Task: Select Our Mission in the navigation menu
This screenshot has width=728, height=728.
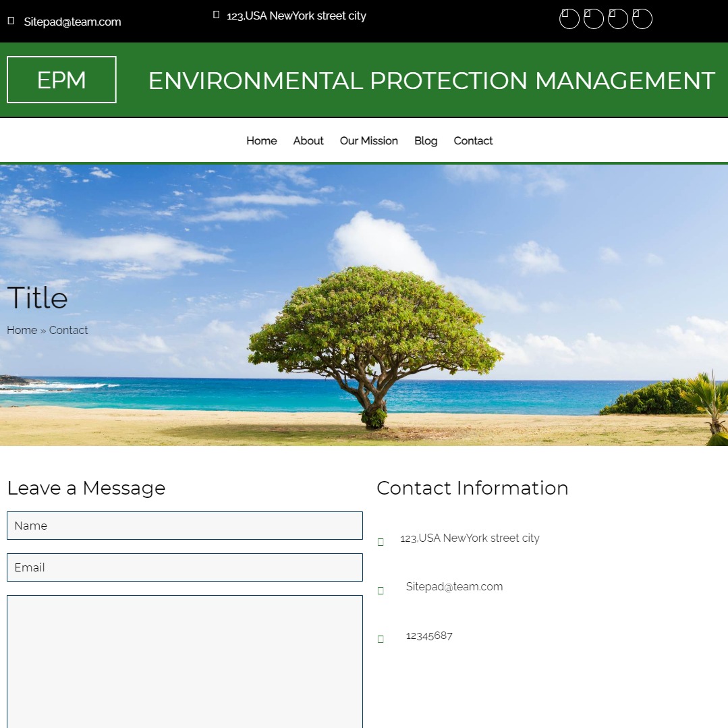Action: 369,141
